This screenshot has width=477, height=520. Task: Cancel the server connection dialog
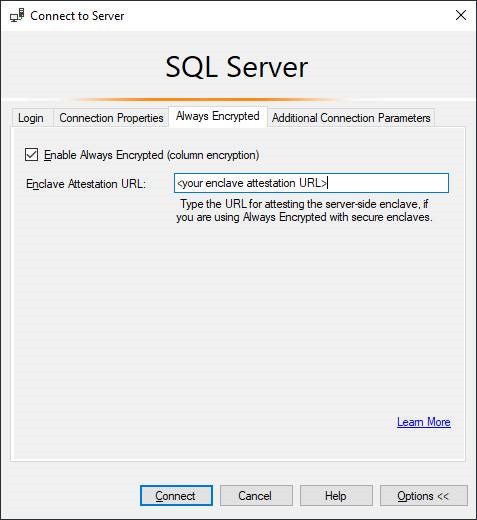(x=256, y=496)
